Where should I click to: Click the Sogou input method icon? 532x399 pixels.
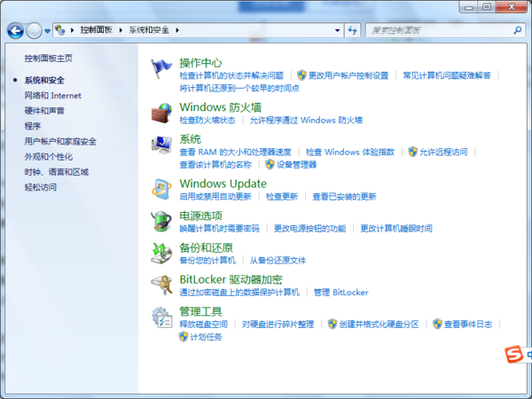[x=513, y=354]
